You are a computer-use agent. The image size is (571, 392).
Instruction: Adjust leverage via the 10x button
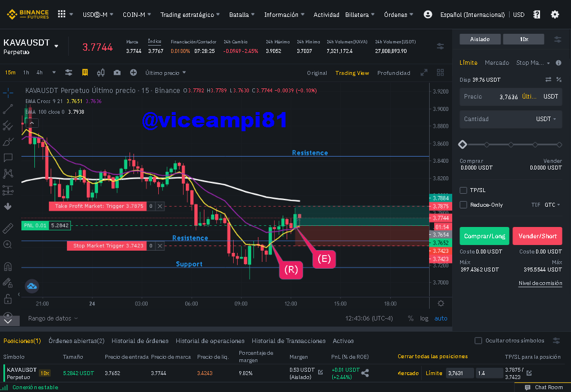(x=524, y=39)
